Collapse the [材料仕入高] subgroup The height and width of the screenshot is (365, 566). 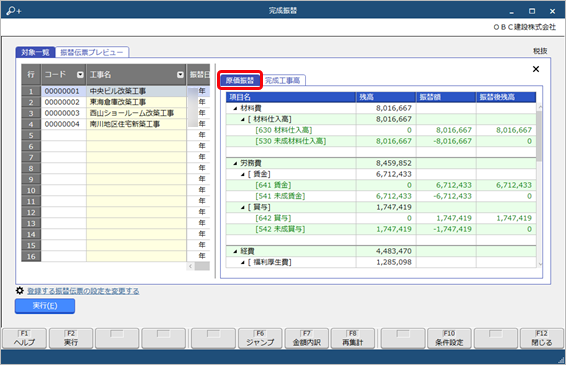coord(243,119)
